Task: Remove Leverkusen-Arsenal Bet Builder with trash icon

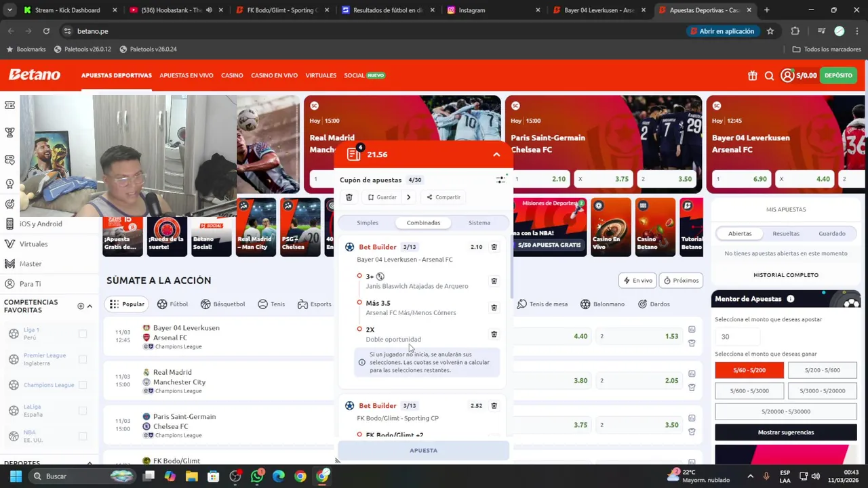Action: pyautogui.click(x=494, y=247)
